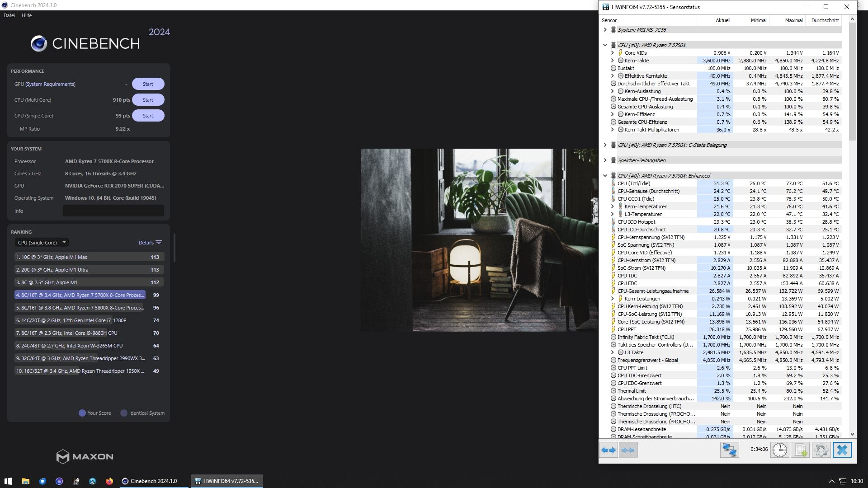Click the collapse-columns arrows button in HWiNFO
Screen dimensions: 868x488
pyautogui.click(x=628, y=450)
